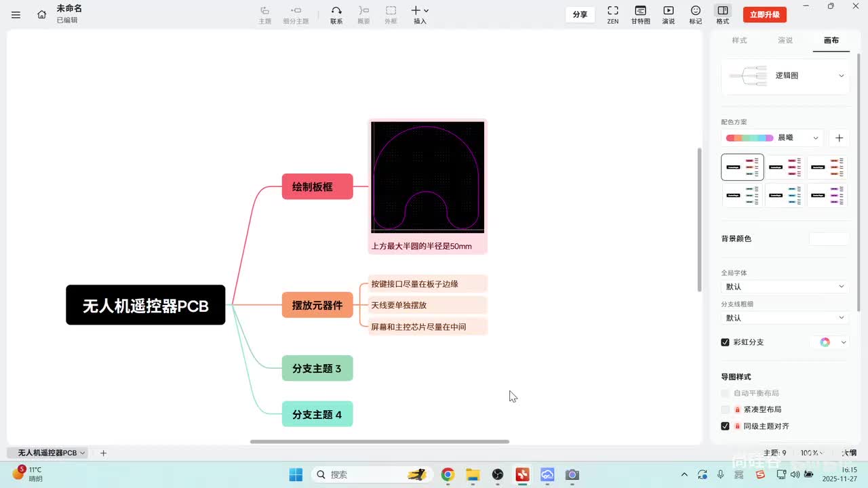Select the 分支主题 3 node
This screenshot has width=868, height=488.
point(317,368)
